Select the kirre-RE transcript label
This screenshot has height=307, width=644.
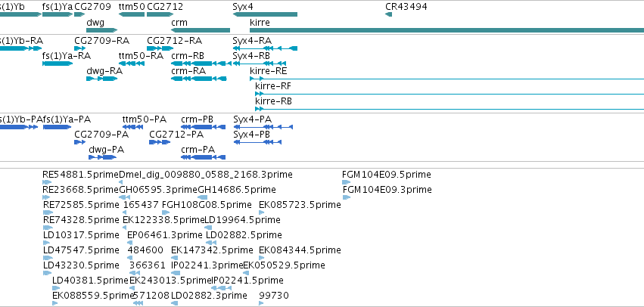click(269, 70)
